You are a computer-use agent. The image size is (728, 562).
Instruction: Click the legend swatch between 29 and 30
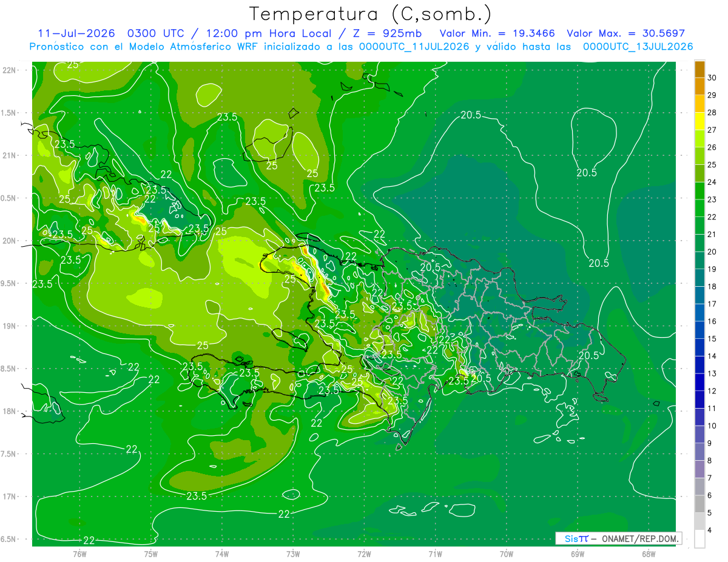(699, 87)
